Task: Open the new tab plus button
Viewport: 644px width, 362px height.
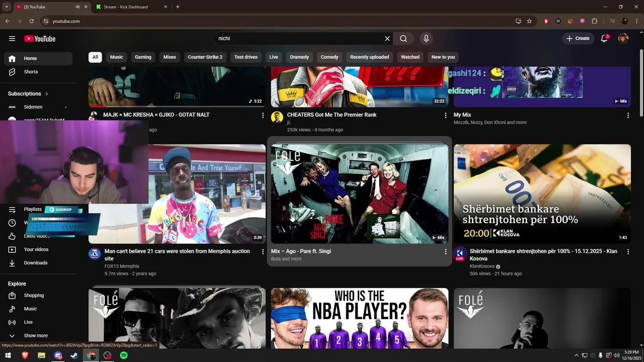Action: coord(178,7)
